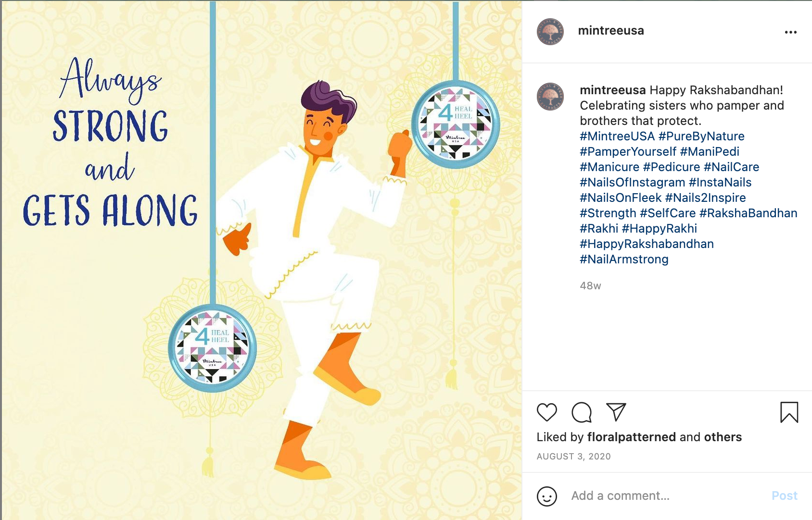Image resolution: width=812 pixels, height=520 pixels.
Task: Open the emoji picker smiley icon
Action: click(x=547, y=496)
